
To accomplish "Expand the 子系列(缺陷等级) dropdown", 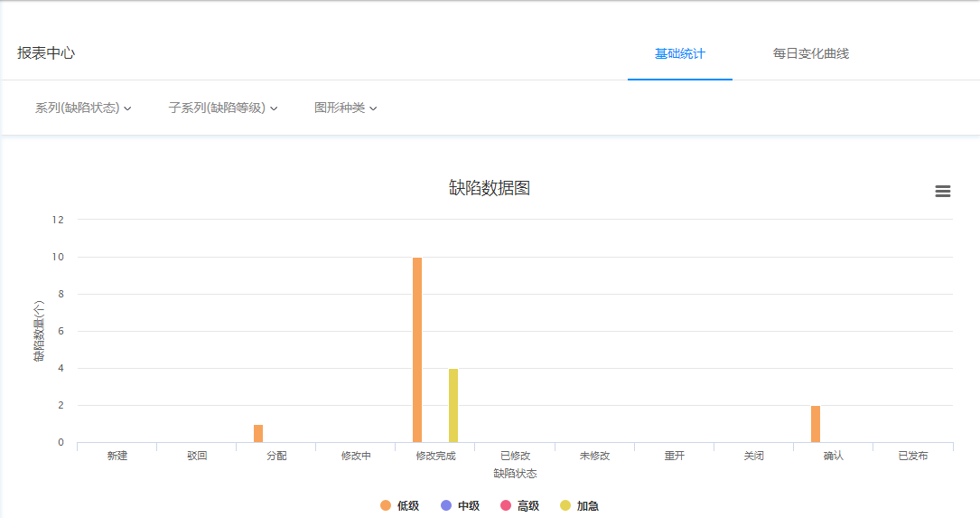I will [222, 108].
